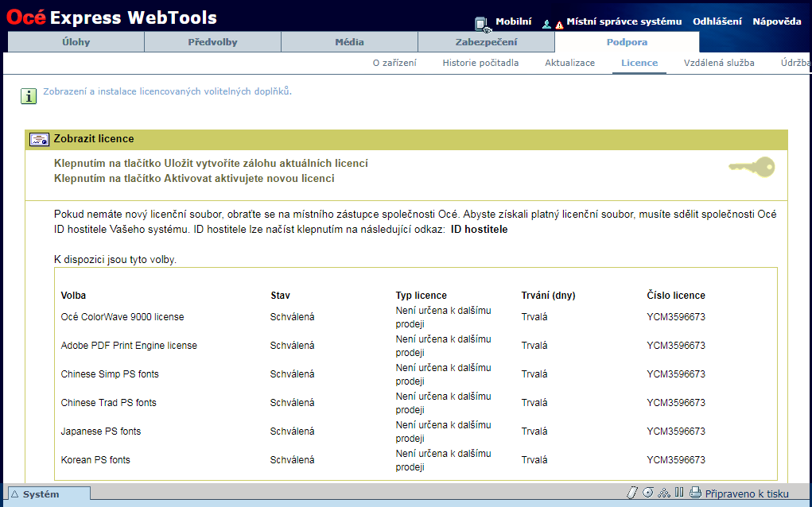Click the license type for Korean PS fonts
This screenshot has width=812, height=507.
tap(443, 460)
